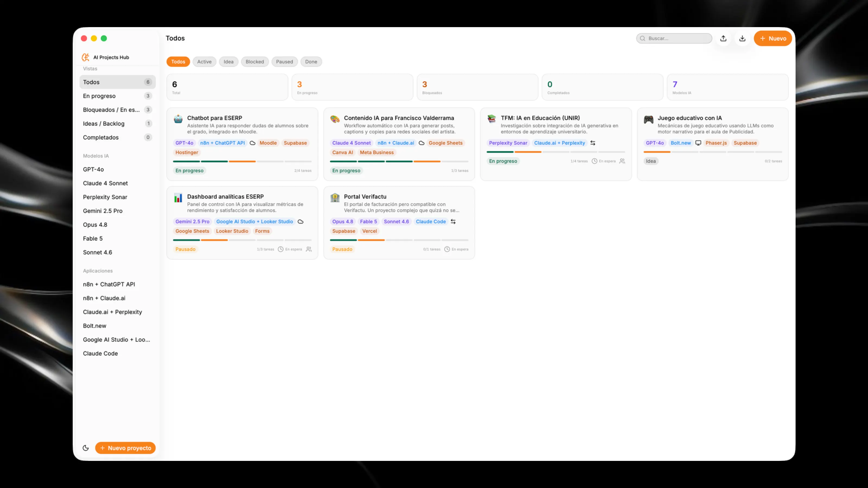
Task: Click the monitor icon on Juego educativo card
Action: pos(698,143)
